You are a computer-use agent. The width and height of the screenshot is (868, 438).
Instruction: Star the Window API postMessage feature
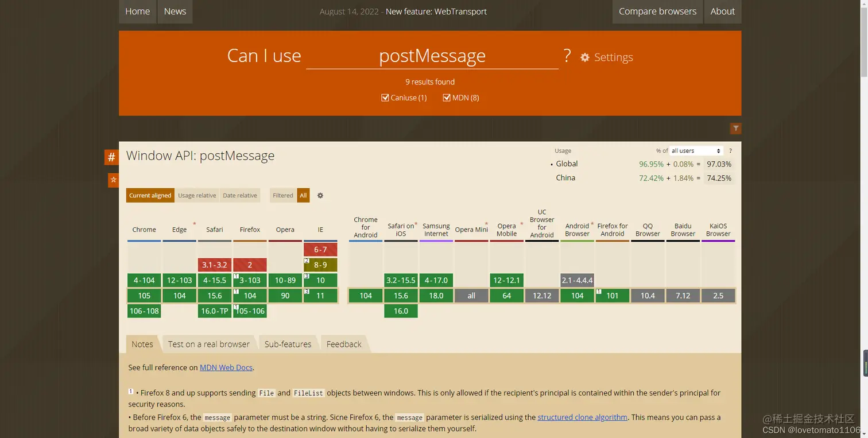(113, 180)
